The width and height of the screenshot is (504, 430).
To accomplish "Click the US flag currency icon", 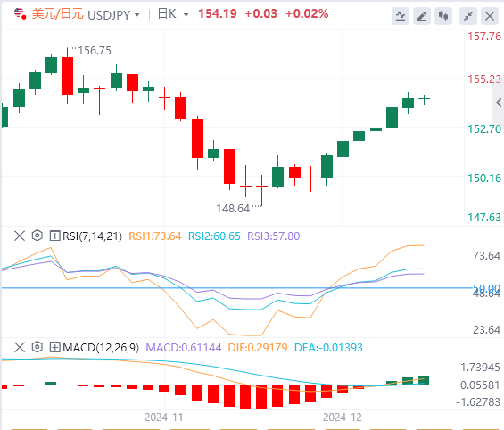I will 20,13.
